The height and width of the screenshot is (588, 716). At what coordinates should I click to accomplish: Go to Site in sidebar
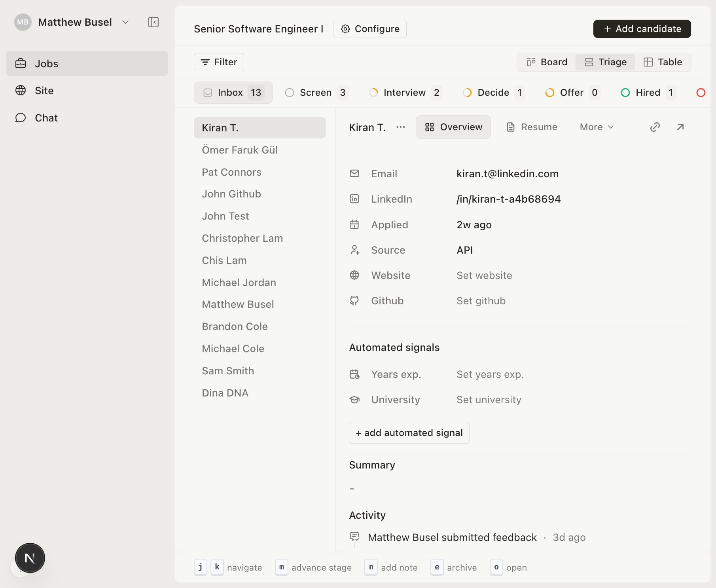click(x=87, y=91)
